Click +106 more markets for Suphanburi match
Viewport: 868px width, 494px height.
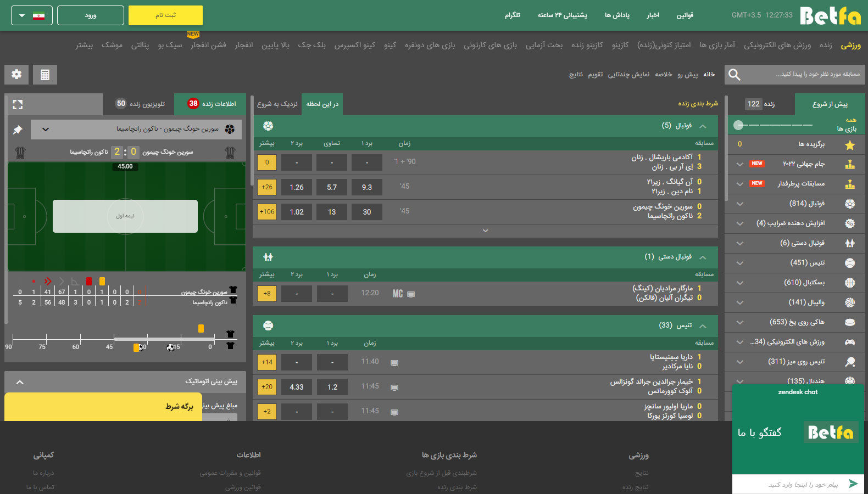click(267, 212)
